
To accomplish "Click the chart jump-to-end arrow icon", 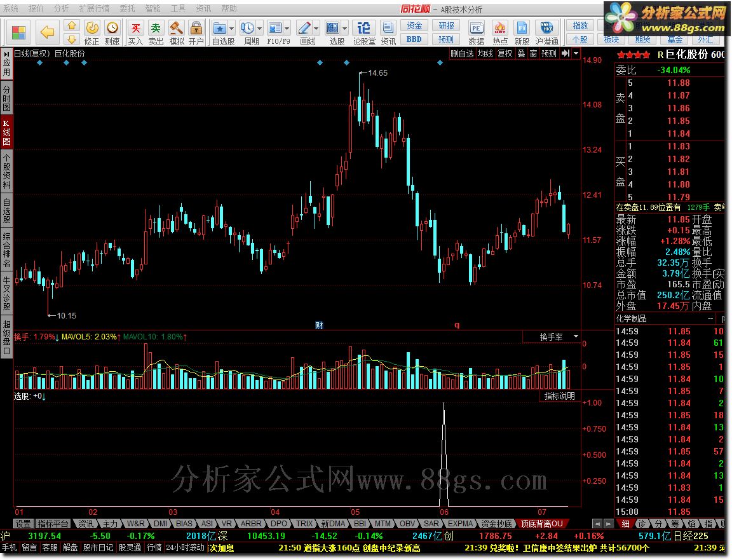I will [x=566, y=53].
